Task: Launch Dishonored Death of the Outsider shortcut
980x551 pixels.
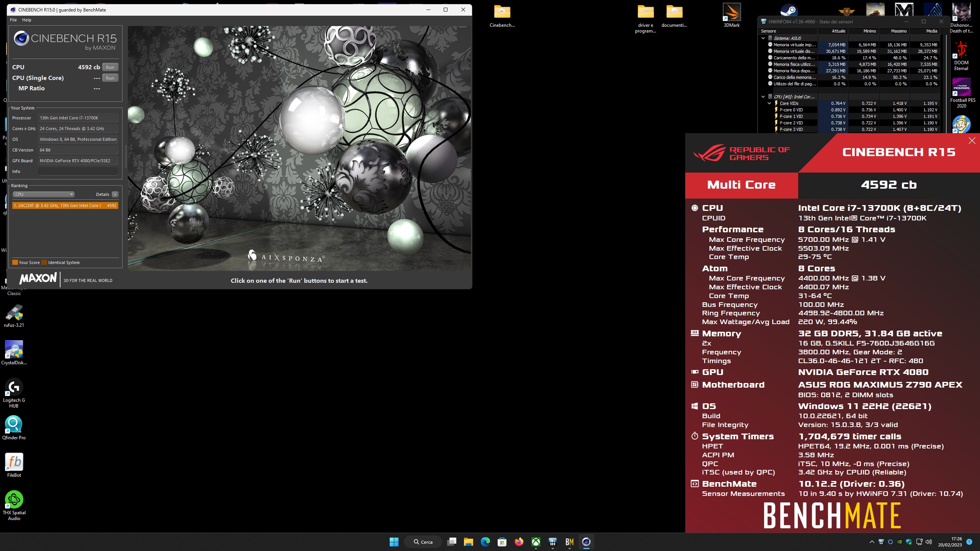Action: click(961, 18)
